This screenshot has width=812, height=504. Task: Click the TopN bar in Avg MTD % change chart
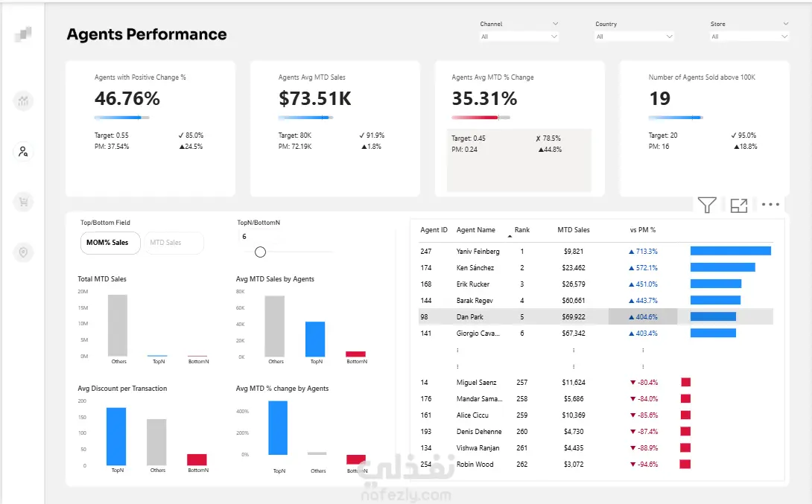(278, 428)
